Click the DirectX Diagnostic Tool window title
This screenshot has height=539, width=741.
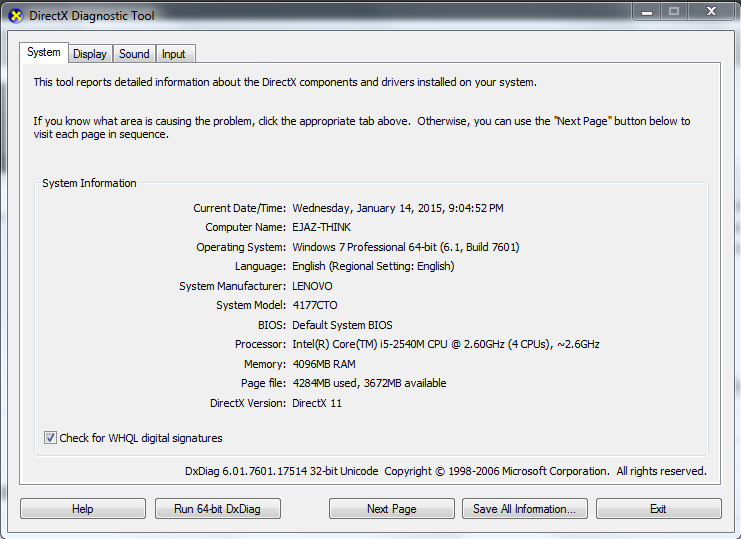point(92,16)
